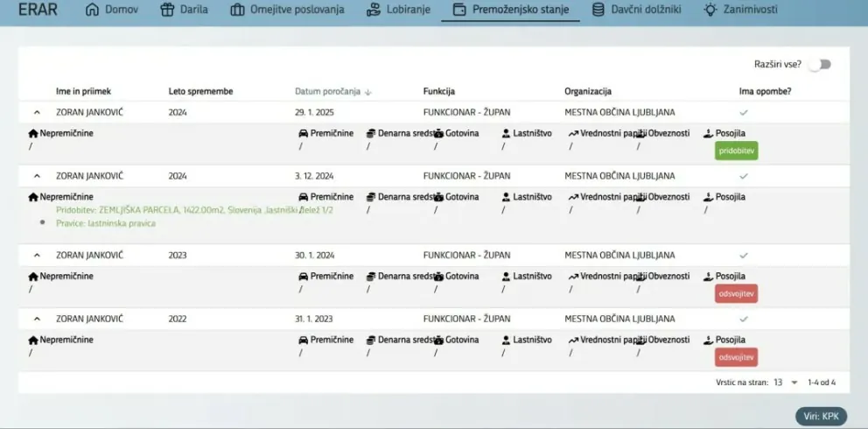Click the Davčni dolžniki database icon
868x429 pixels.
(x=598, y=10)
